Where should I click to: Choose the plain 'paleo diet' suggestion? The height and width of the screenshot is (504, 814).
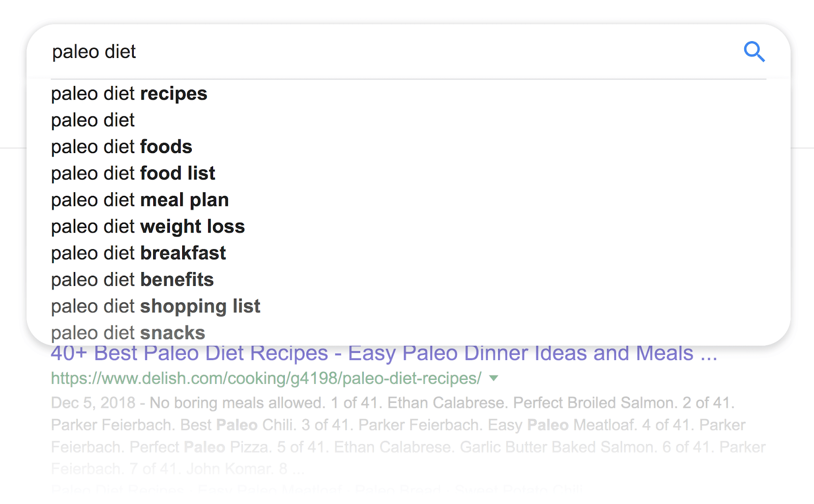click(93, 121)
